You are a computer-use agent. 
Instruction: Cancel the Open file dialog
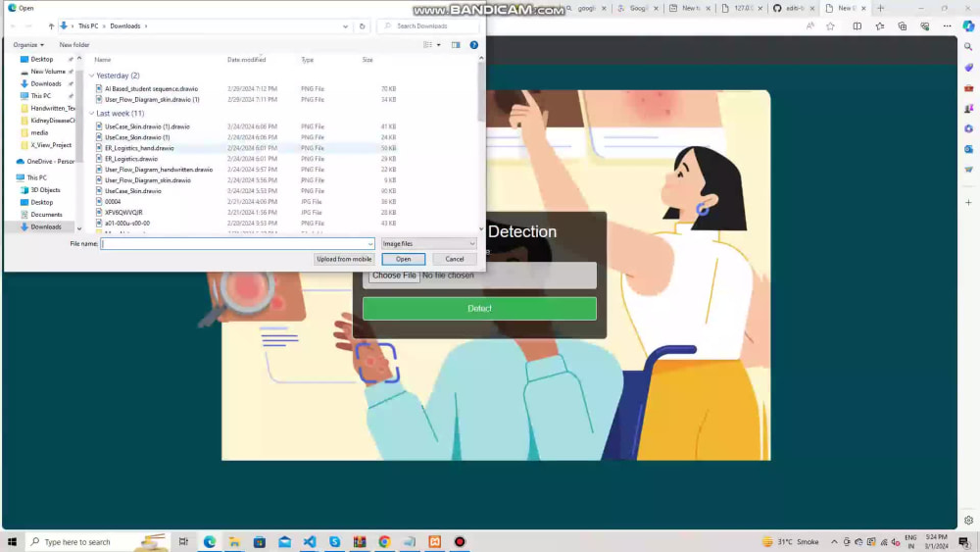[455, 259]
